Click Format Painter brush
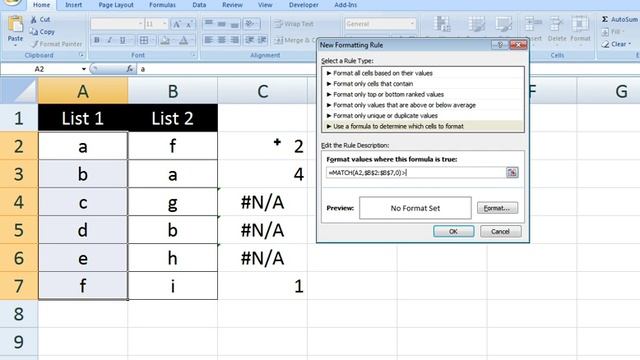Viewport: 640px width, 360px height. click(56, 44)
